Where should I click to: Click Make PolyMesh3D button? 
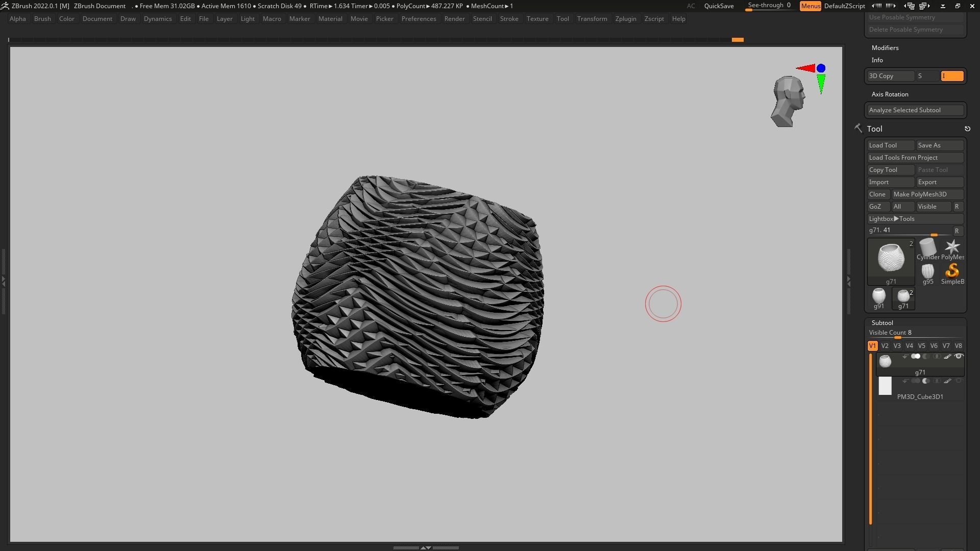pyautogui.click(x=927, y=194)
